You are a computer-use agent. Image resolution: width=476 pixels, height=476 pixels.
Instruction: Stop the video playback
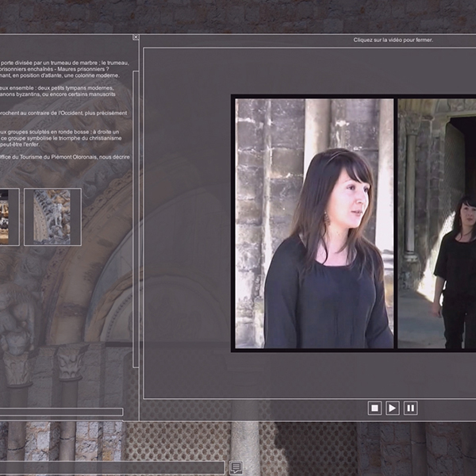pyautogui.click(x=374, y=408)
